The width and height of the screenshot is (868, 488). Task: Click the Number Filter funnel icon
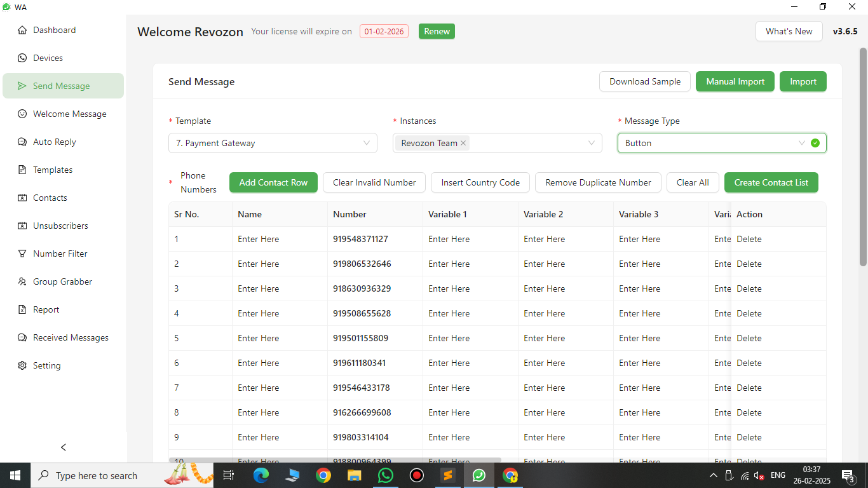pos(22,254)
